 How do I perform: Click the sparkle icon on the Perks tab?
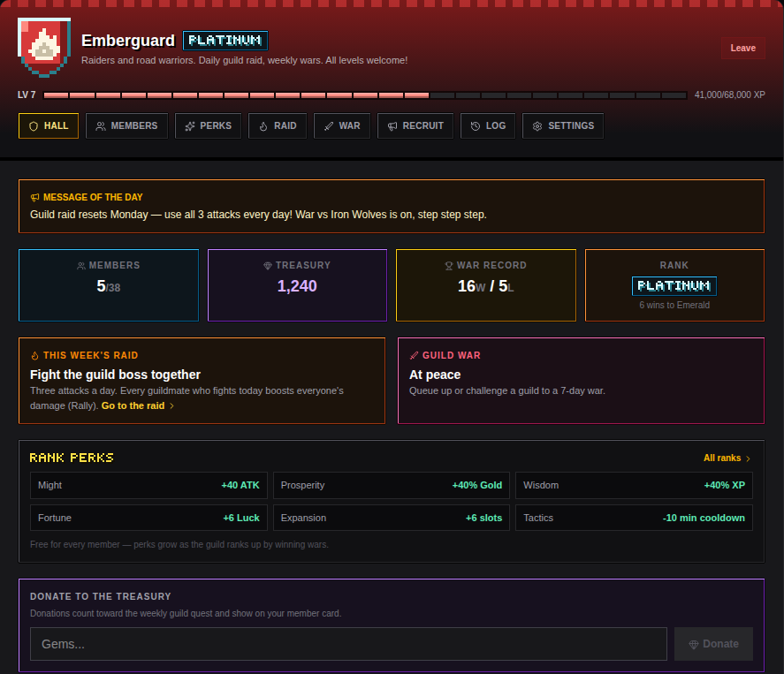189,126
